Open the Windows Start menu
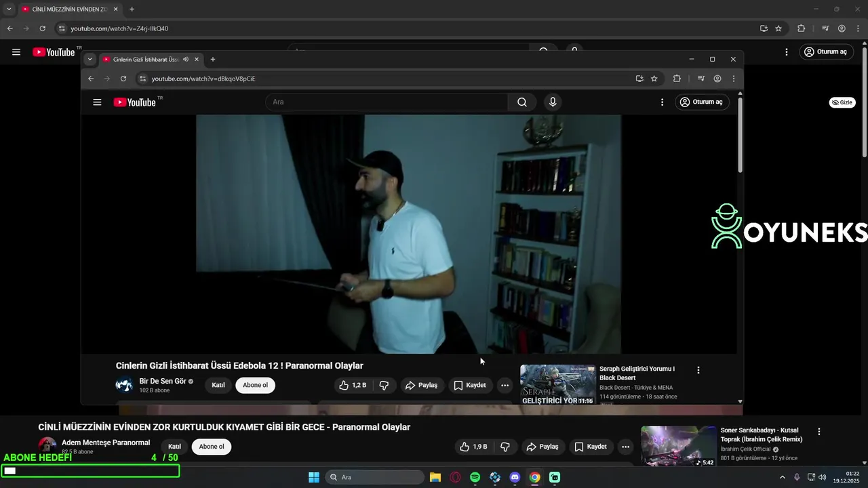Screen dimensions: 868x488 [x=314, y=477]
